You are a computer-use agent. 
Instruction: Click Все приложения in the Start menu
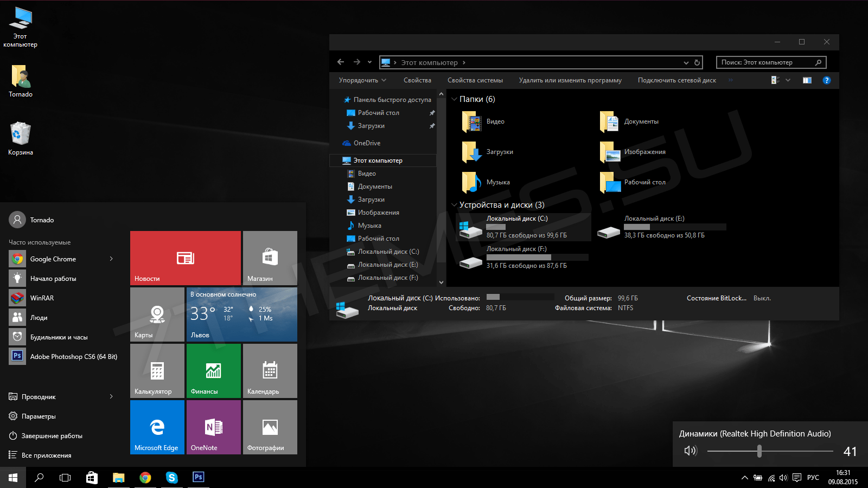[46, 455]
